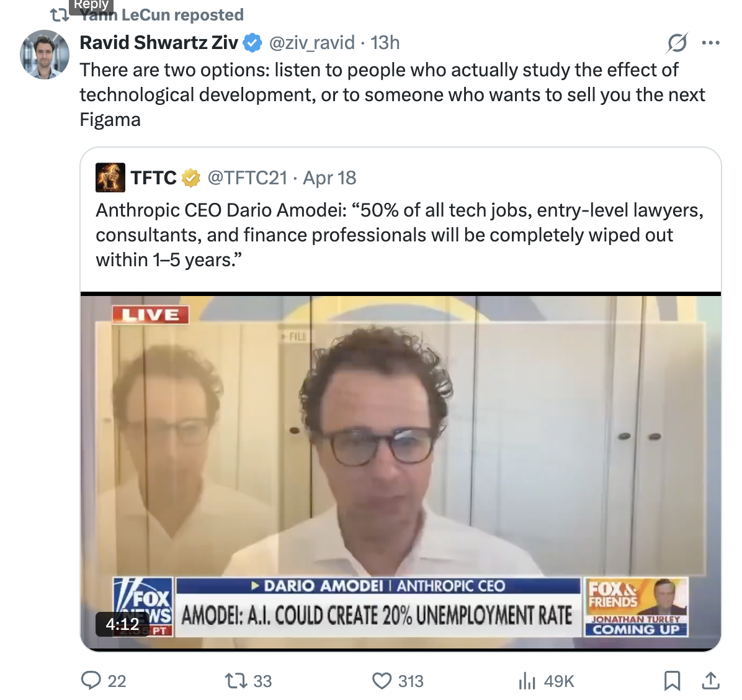
Task: Open Ravid Shwartz Ziv display name link
Action: coord(159,43)
